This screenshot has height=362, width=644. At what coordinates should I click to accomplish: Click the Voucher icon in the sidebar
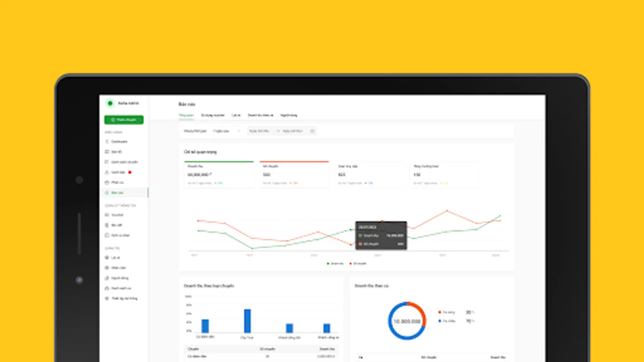[x=107, y=215]
